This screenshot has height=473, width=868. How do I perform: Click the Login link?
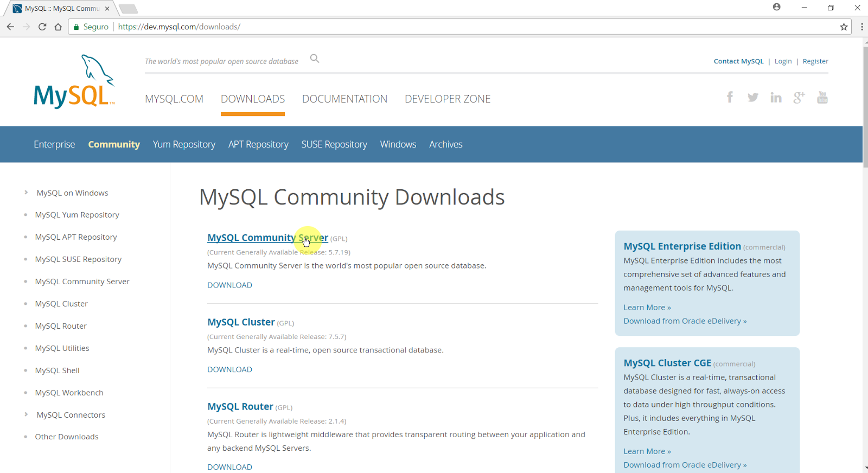pos(783,61)
